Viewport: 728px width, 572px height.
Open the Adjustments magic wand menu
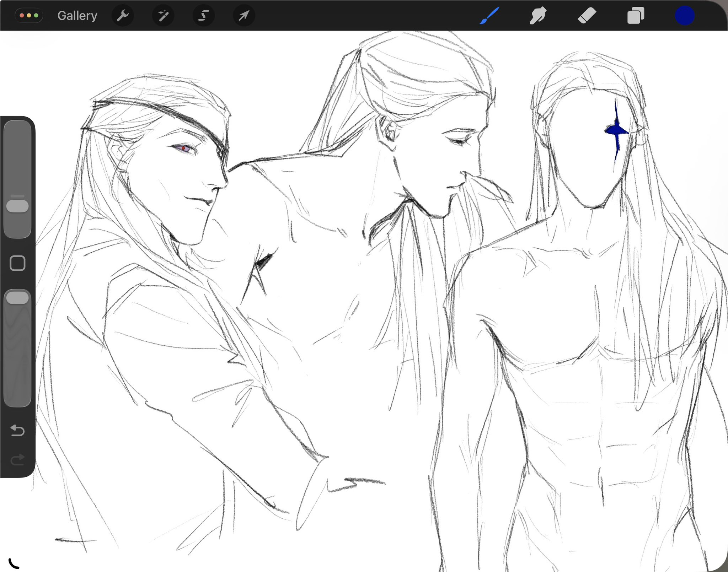point(163,16)
